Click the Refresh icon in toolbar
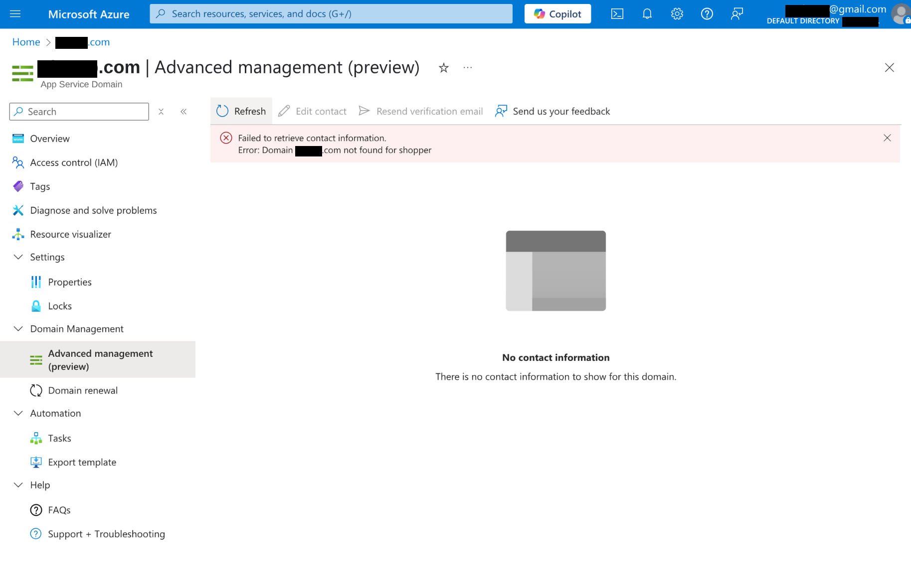911x588 pixels. pos(222,111)
